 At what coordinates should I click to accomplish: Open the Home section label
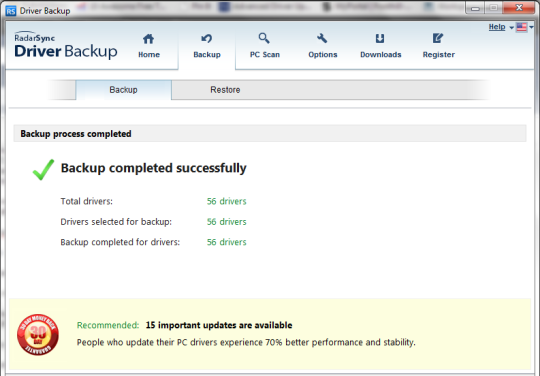[x=149, y=54]
